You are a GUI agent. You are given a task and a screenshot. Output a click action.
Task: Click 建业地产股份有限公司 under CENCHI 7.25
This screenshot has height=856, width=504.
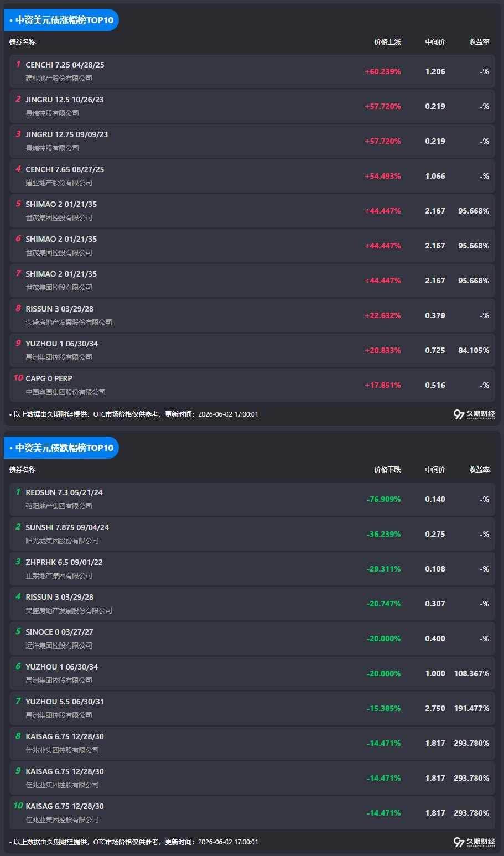[59, 78]
